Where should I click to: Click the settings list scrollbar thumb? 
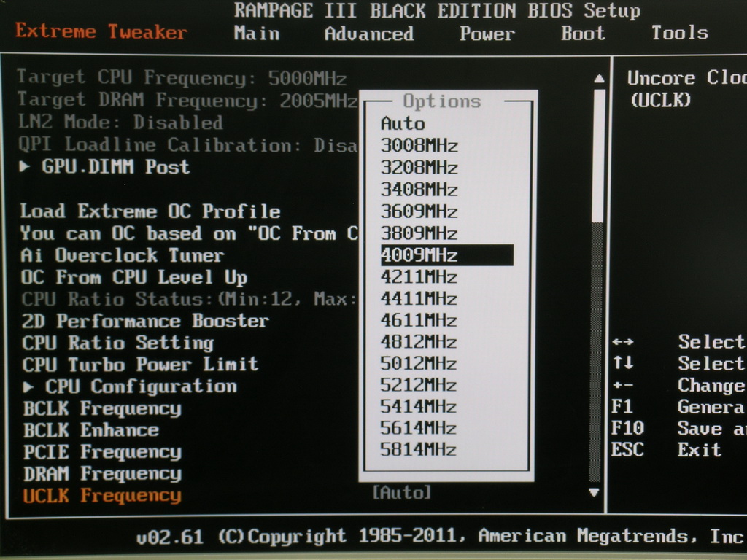coord(598,155)
